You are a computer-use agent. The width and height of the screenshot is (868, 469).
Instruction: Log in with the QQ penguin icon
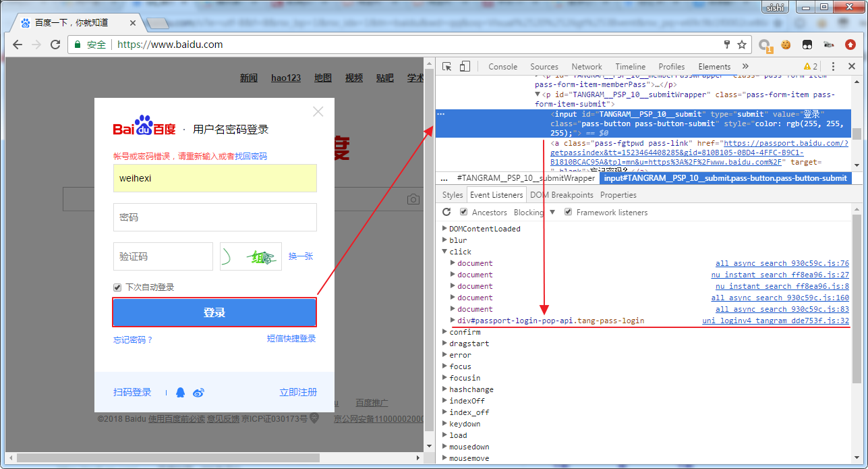click(x=180, y=392)
